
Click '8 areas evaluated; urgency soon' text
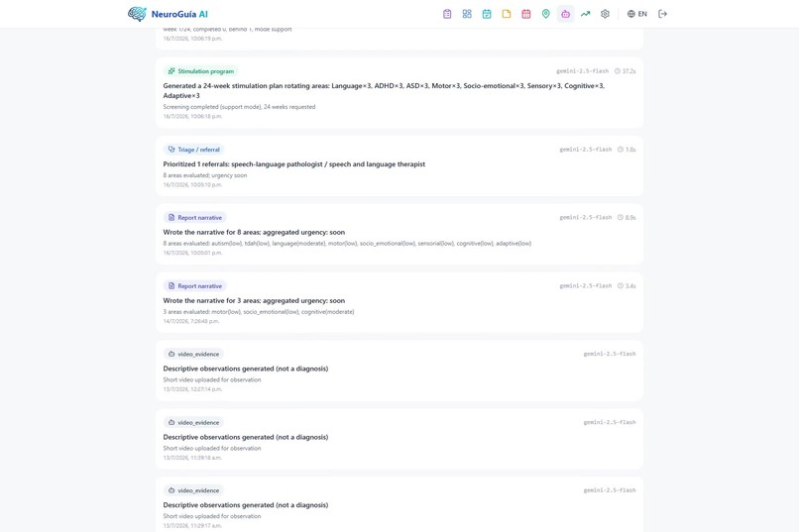pyautogui.click(x=205, y=175)
